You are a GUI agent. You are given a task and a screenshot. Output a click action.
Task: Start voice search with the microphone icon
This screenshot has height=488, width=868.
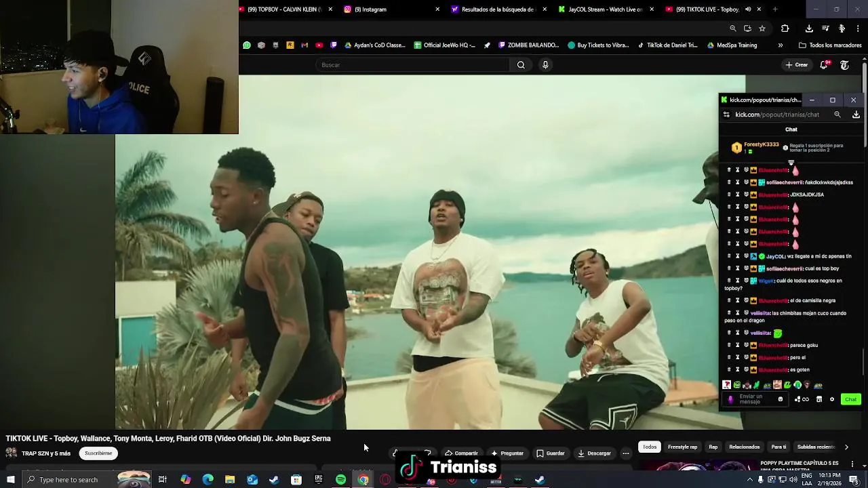(545, 65)
